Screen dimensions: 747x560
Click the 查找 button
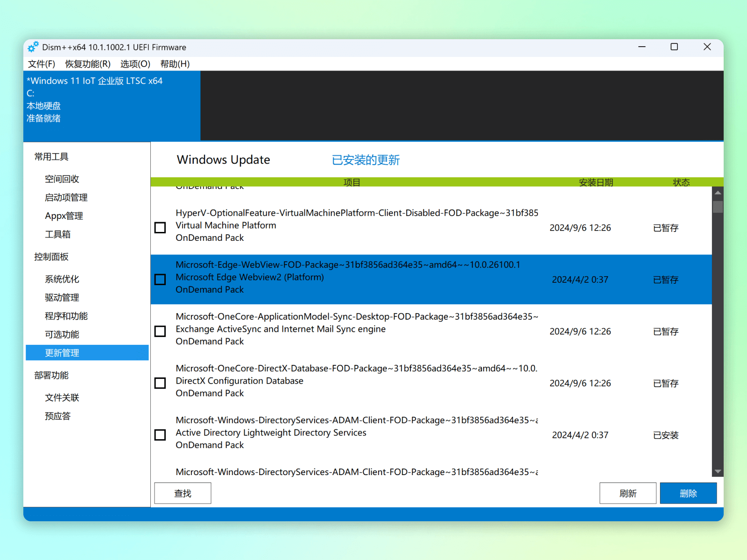click(183, 493)
